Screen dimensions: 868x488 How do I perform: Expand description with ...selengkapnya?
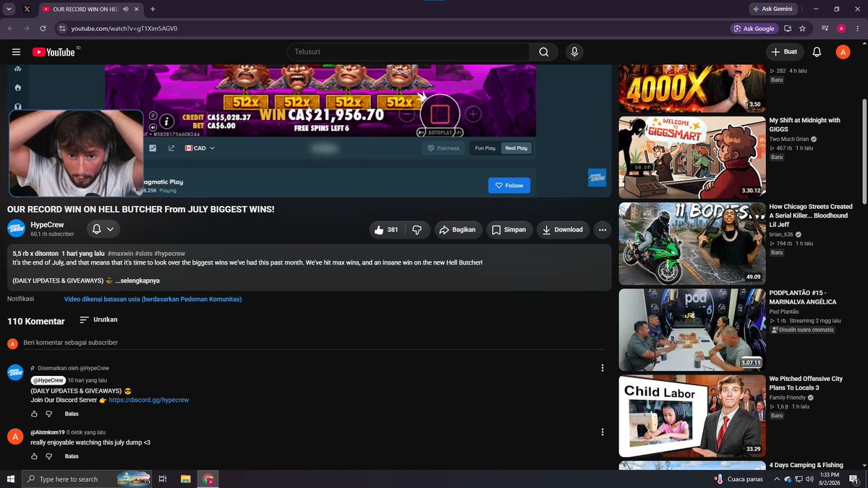tap(137, 281)
